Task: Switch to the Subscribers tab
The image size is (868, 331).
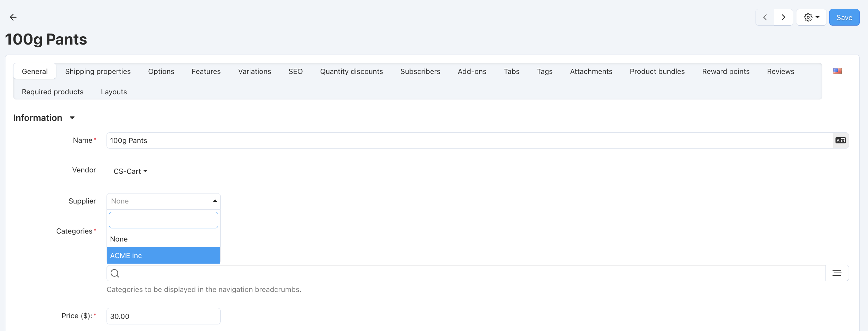Action: tap(420, 72)
